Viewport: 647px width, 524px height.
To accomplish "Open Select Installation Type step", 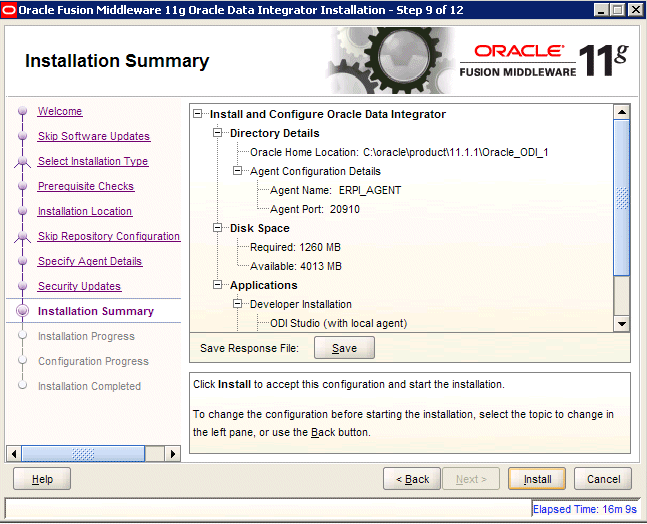I will [x=93, y=161].
